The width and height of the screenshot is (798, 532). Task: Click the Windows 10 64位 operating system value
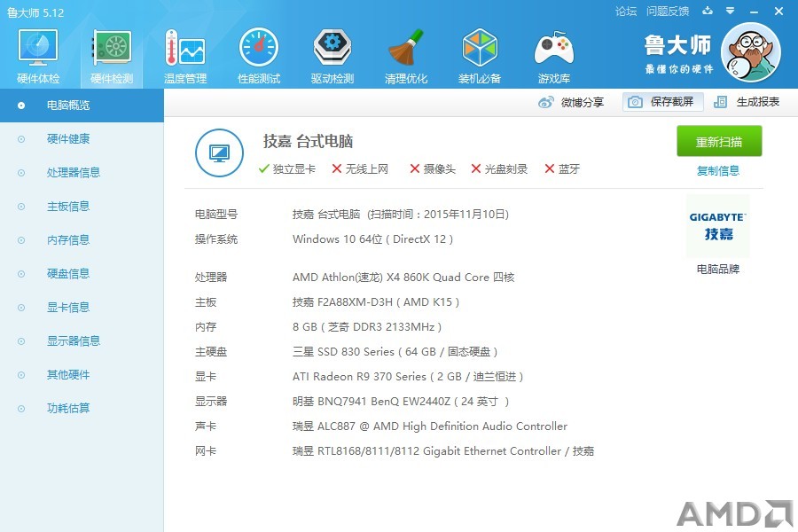click(x=372, y=239)
